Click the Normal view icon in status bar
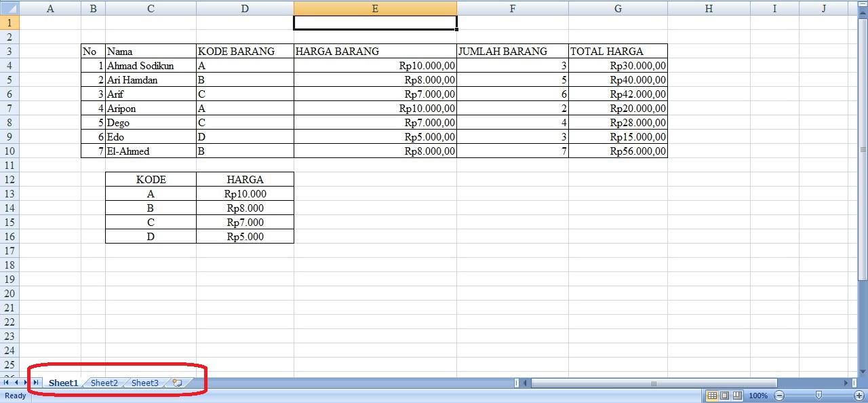 [712, 396]
